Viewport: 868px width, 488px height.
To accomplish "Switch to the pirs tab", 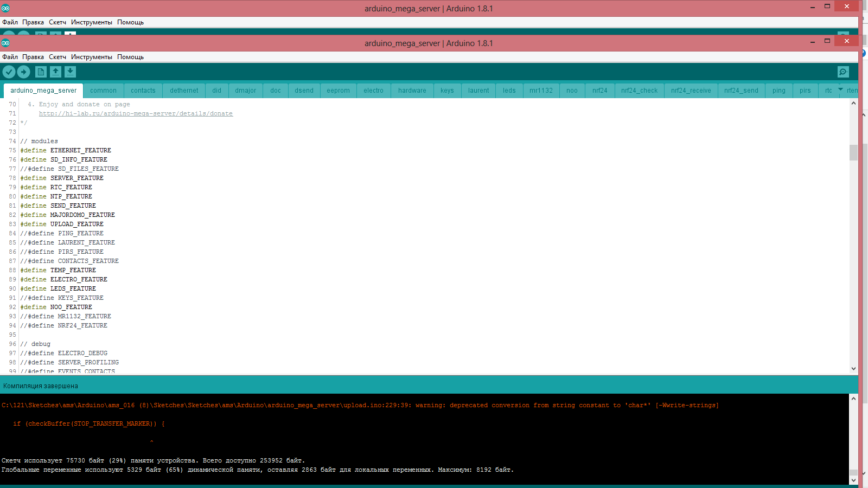I will pyautogui.click(x=805, y=91).
